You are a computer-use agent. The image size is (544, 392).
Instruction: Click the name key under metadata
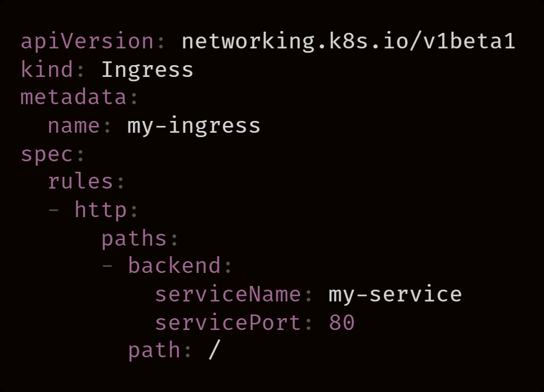click(x=74, y=125)
